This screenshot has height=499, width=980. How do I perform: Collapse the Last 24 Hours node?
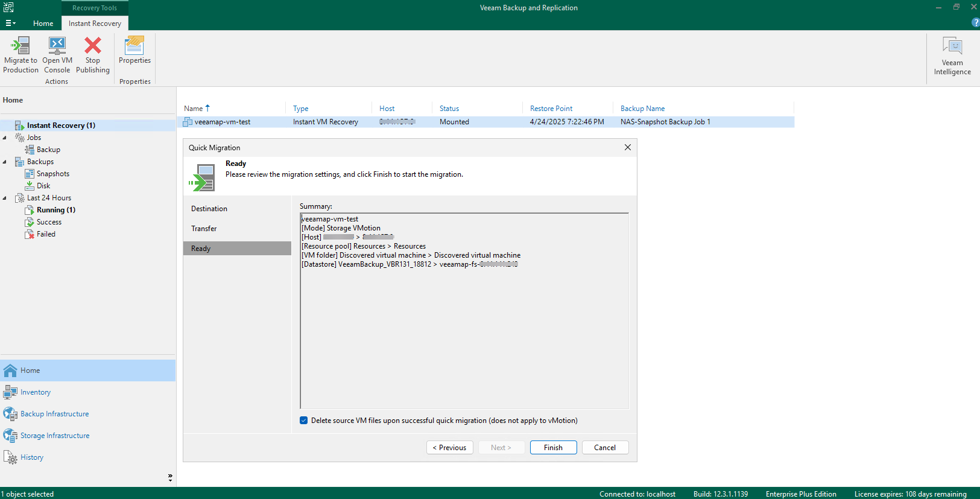5,198
